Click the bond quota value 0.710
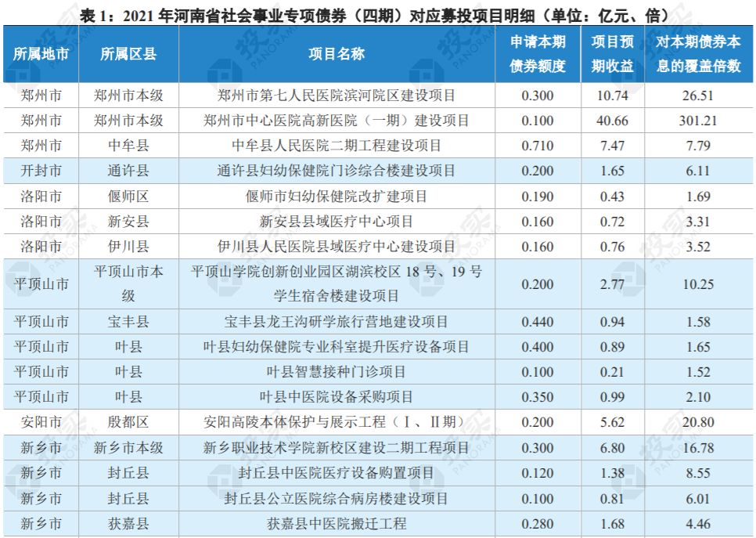 pos(538,146)
